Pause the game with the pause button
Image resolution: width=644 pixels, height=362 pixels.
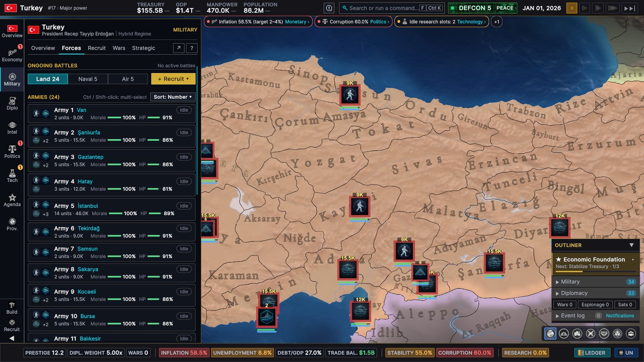[x=572, y=8]
